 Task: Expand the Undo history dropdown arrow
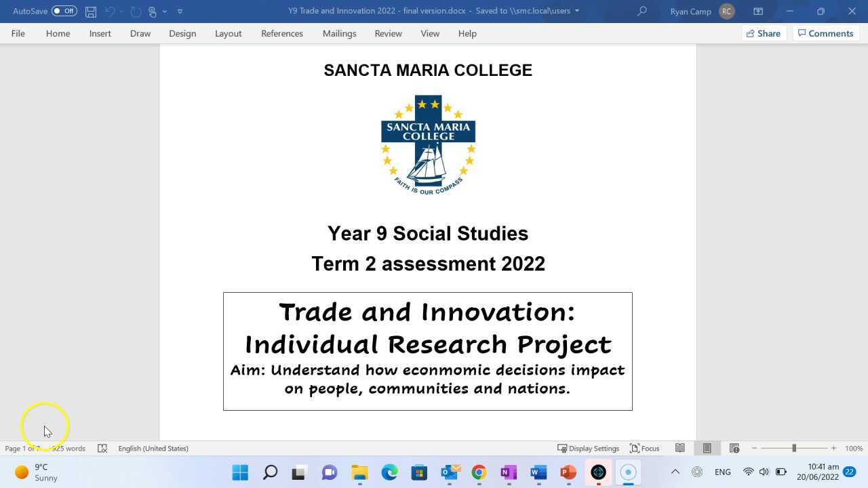click(121, 11)
